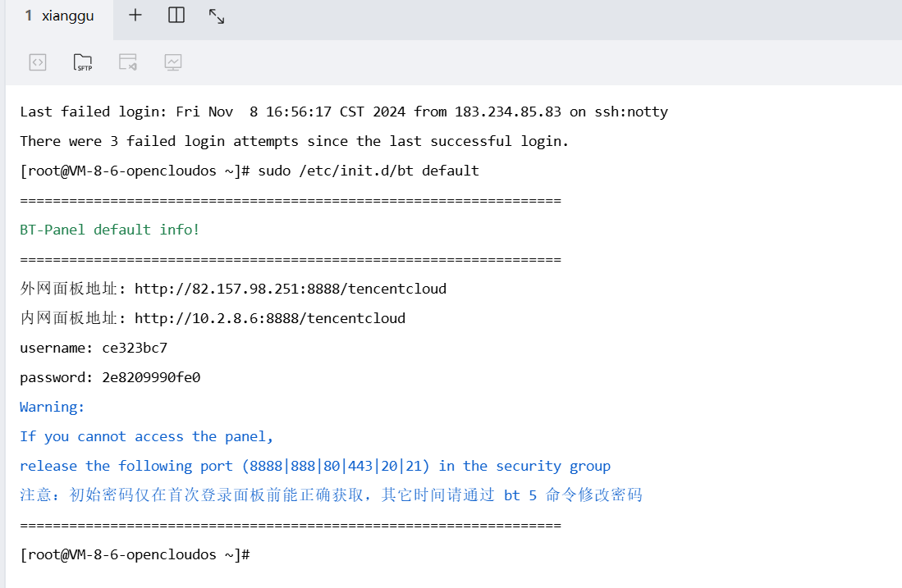Switch to the xianggu session tab
The image size is (902, 588).
(60, 16)
